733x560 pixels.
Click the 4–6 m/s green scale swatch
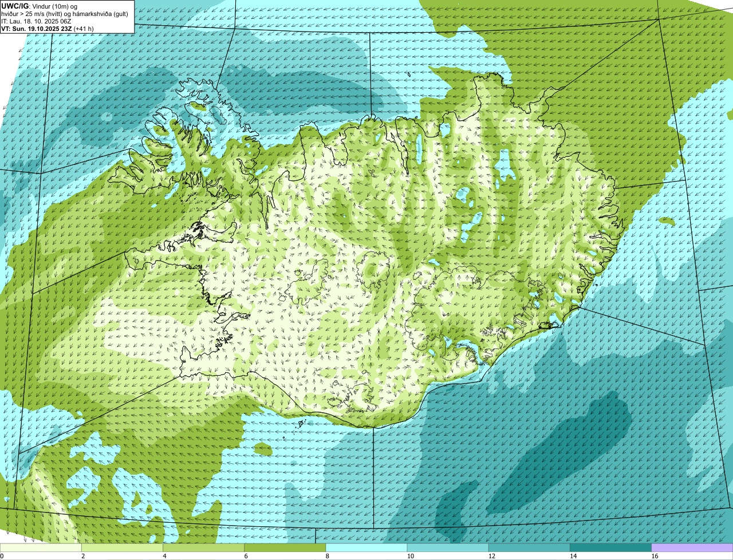pyautogui.click(x=204, y=548)
